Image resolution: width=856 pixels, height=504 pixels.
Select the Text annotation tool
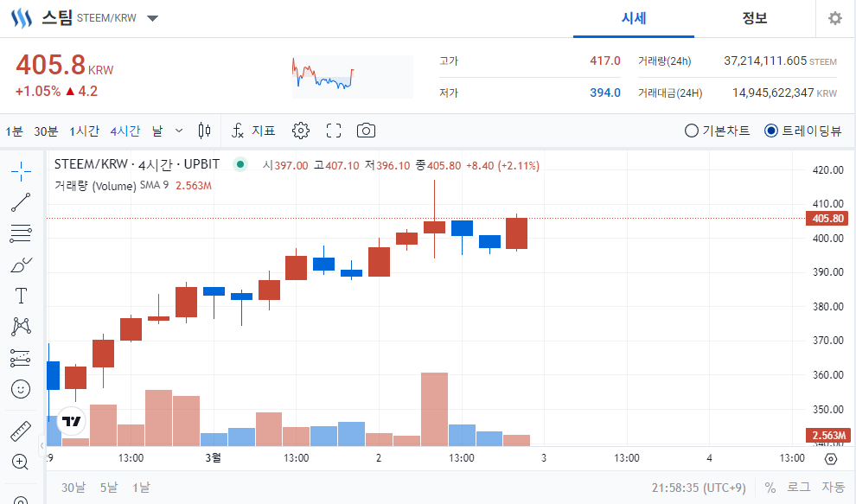21,296
